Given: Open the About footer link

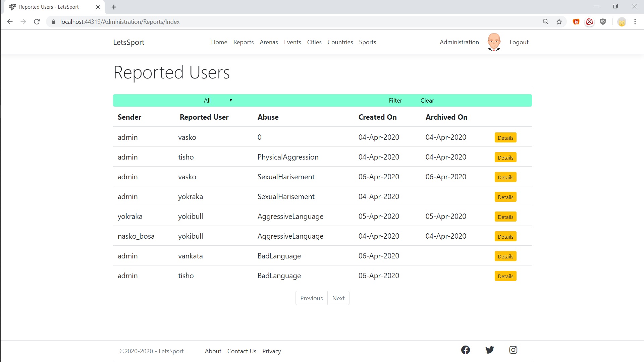Looking at the screenshot, I should pos(213,351).
